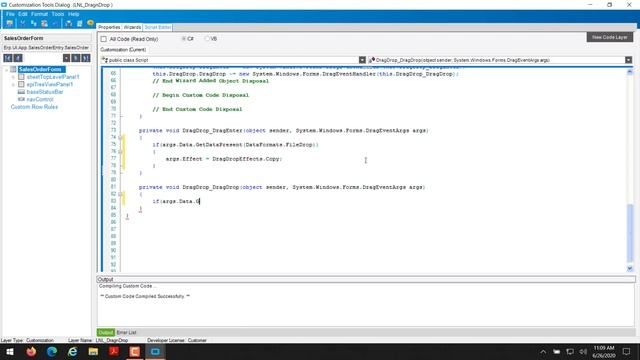The image size is (640, 360).
Task: Select the C# language radio button
Action: 184,39
